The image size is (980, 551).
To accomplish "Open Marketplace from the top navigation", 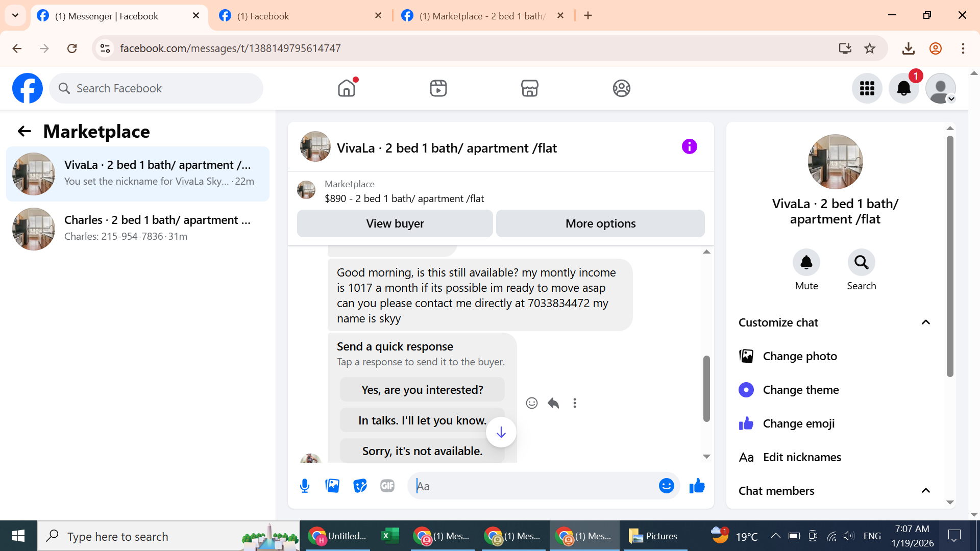I will 529,88.
